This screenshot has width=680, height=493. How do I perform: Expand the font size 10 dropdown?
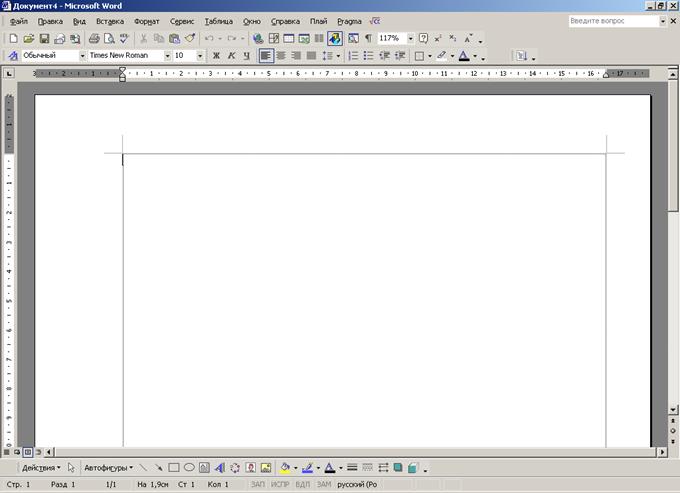click(199, 56)
